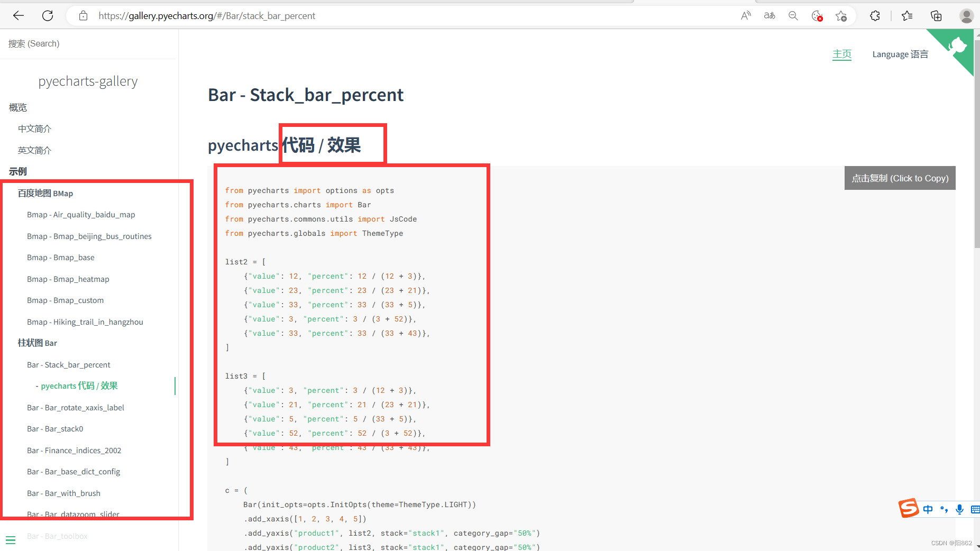Open Bar - Bar_rotate_xaxis_label example

pos(76,408)
